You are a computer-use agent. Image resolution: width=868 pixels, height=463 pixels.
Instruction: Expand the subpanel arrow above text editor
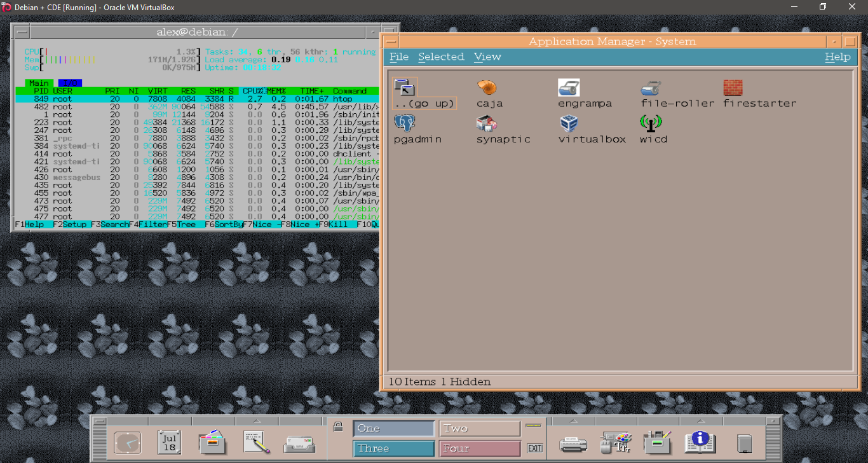pos(257,421)
